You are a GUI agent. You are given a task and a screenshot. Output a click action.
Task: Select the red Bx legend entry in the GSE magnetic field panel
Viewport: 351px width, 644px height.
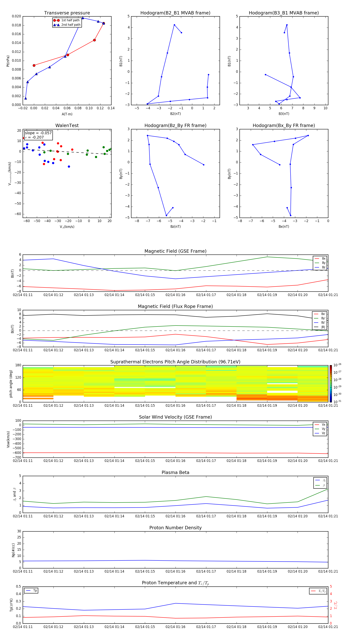320,259
